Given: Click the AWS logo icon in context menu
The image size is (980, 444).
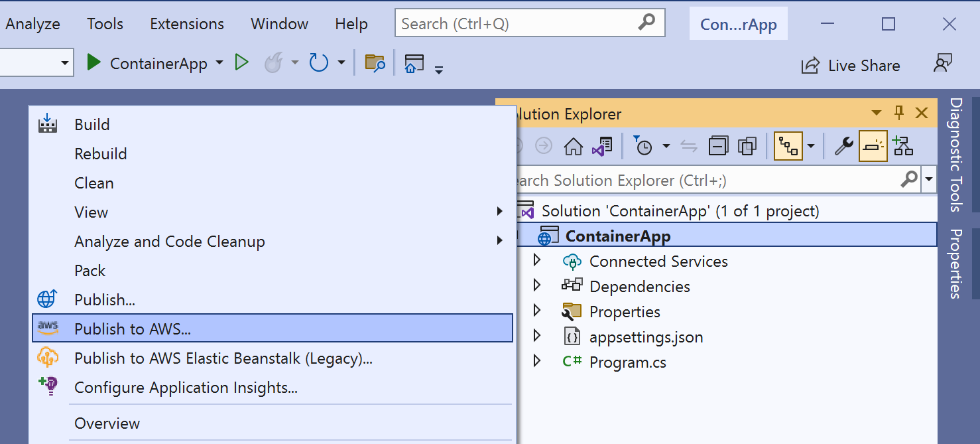Looking at the screenshot, I should (x=48, y=327).
